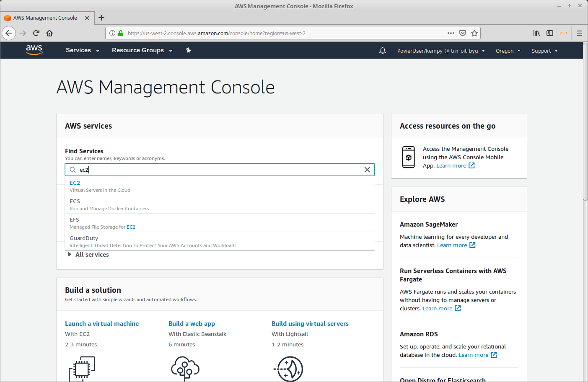Pin shortcuts using the pushpin icon
This screenshot has height=382, width=588.
click(189, 50)
